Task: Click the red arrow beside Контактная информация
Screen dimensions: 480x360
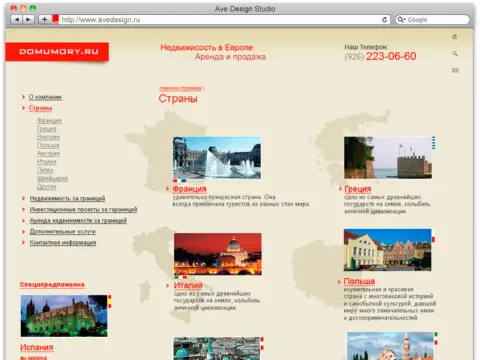Action: pyautogui.click(x=23, y=242)
